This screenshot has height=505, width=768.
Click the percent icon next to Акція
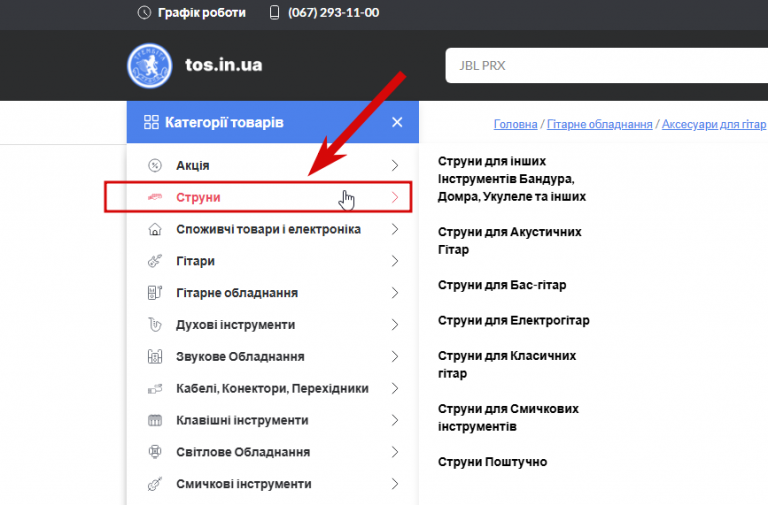(x=155, y=166)
